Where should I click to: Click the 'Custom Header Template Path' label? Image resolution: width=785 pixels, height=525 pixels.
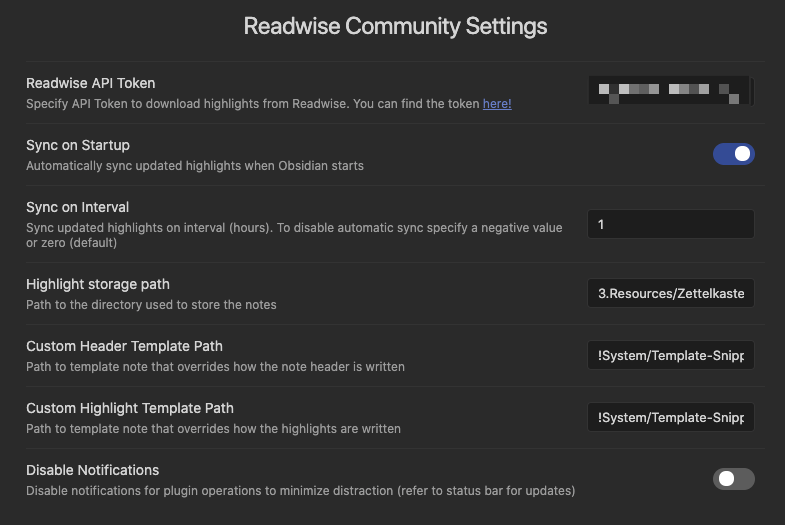point(124,346)
